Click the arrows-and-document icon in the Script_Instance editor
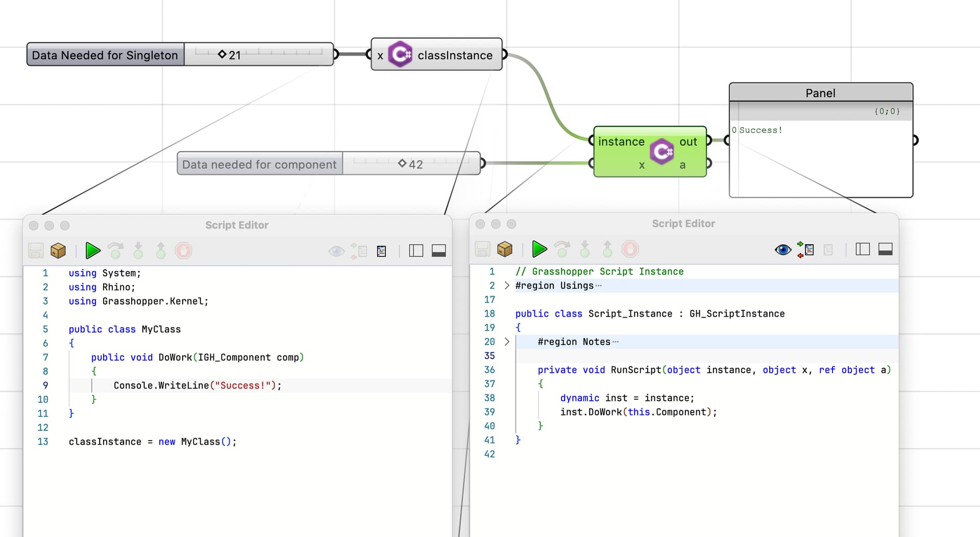This screenshot has height=537, width=980. click(x=805, y=249)
